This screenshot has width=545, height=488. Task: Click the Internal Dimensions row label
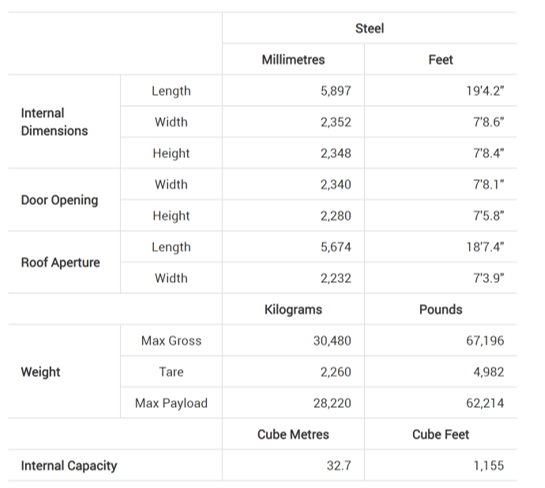pos(54,122)
